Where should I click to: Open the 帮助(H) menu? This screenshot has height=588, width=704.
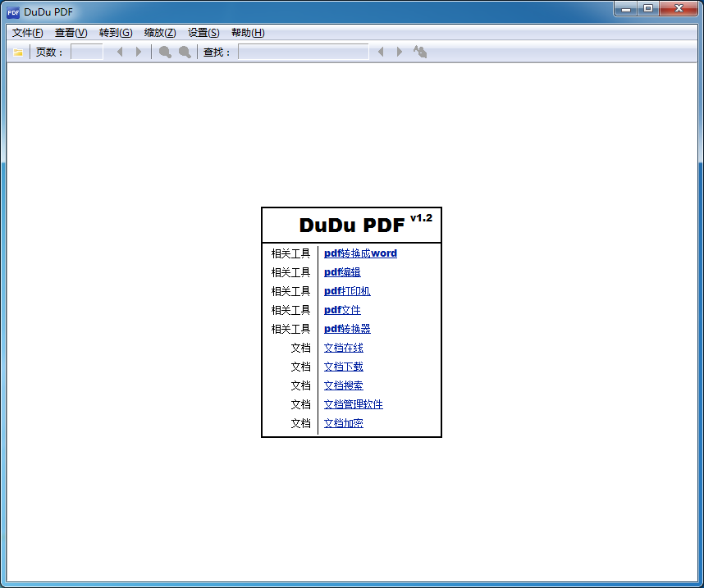[248, 33]
